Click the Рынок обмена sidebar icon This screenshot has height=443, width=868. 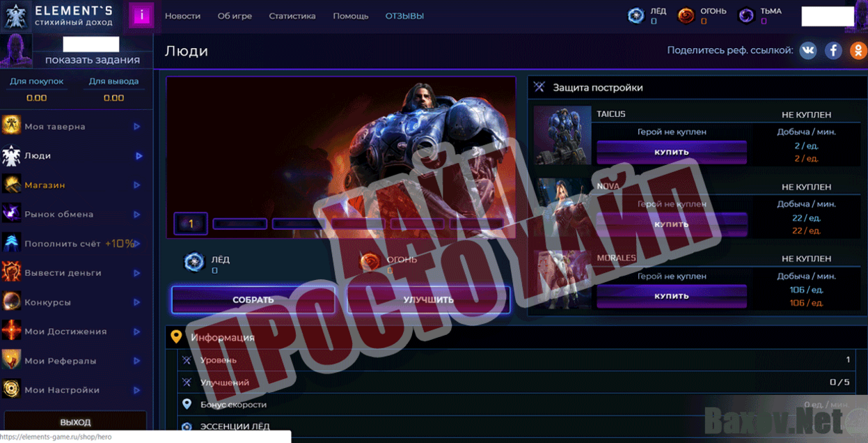click(11, 214)
